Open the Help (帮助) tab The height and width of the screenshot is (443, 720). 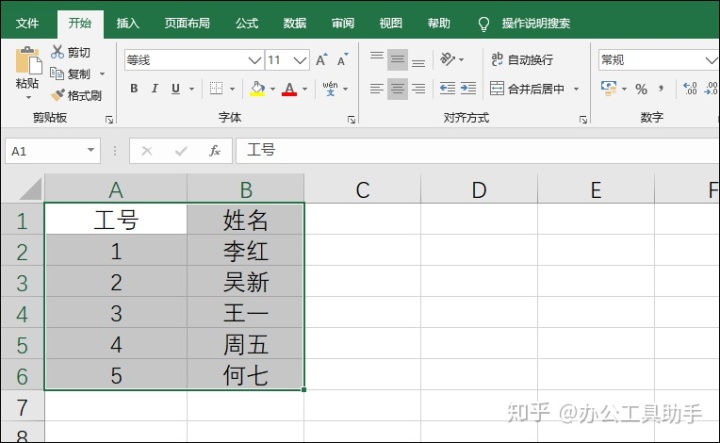(439, 23)
